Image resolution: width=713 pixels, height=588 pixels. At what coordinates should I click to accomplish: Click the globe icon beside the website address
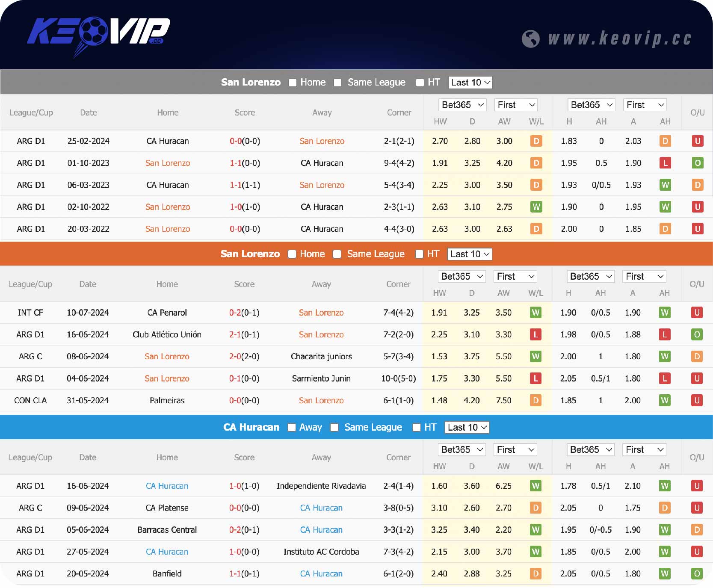tap(530, 39)
